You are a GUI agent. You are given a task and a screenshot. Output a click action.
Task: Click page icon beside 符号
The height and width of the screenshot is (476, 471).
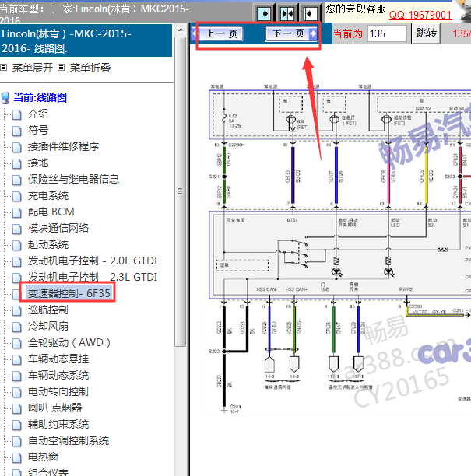(17, 131)
